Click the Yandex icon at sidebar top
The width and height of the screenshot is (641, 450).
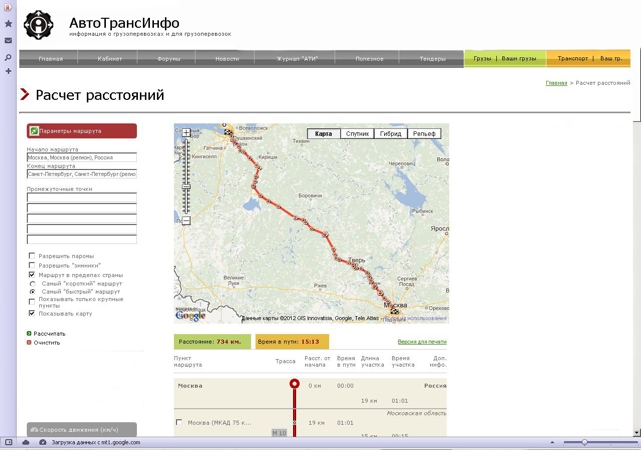pos(8,7)
